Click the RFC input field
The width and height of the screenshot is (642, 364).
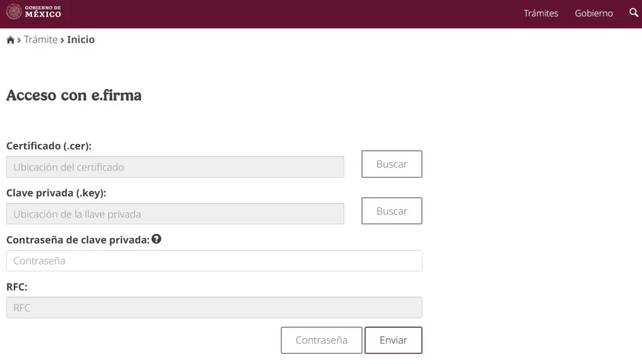214,308
